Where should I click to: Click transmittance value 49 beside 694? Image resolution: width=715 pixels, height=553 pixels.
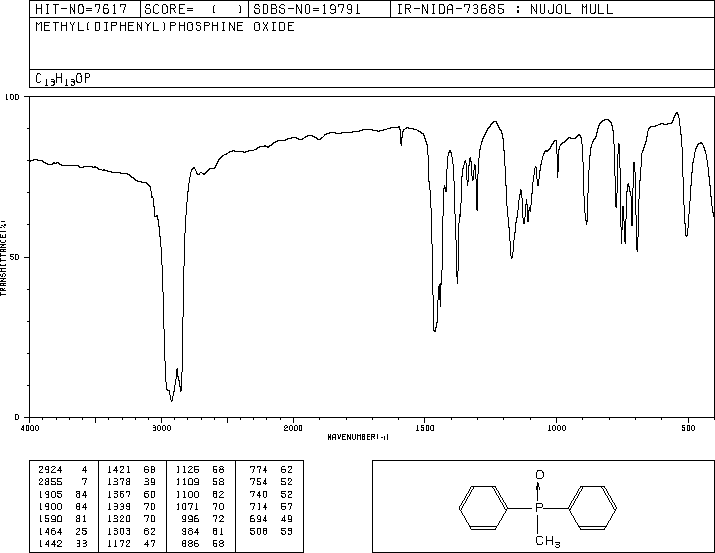pyautogui.click(x=287, y=519)
